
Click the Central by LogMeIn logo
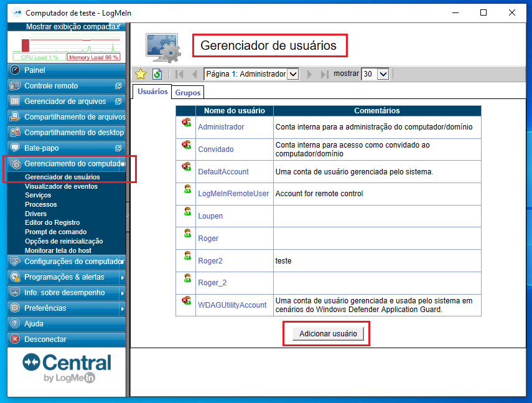point(67,368)
